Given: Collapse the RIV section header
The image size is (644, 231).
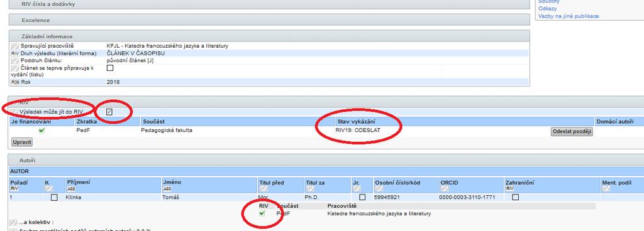Looking at the screenshot, I should [x=326, y=102].
